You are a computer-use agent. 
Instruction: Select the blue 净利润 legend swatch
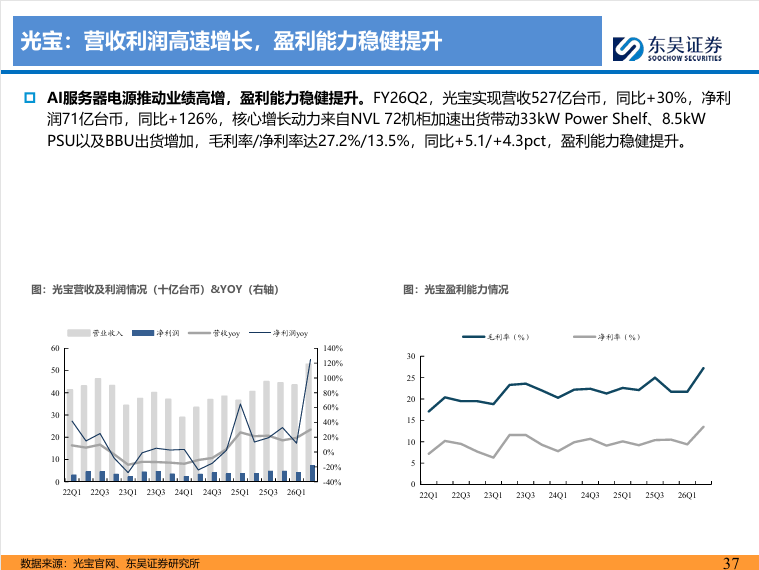(x=143, y=333)
